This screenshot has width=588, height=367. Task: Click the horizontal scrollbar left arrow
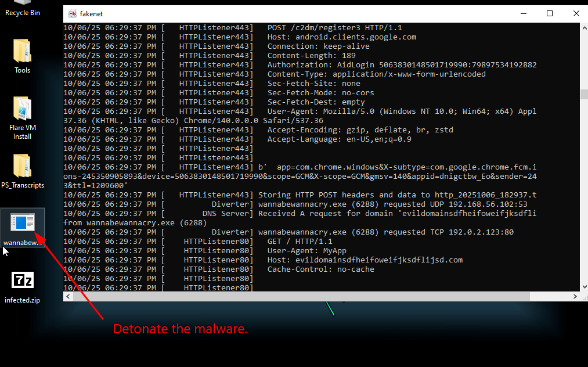[68, 296]
